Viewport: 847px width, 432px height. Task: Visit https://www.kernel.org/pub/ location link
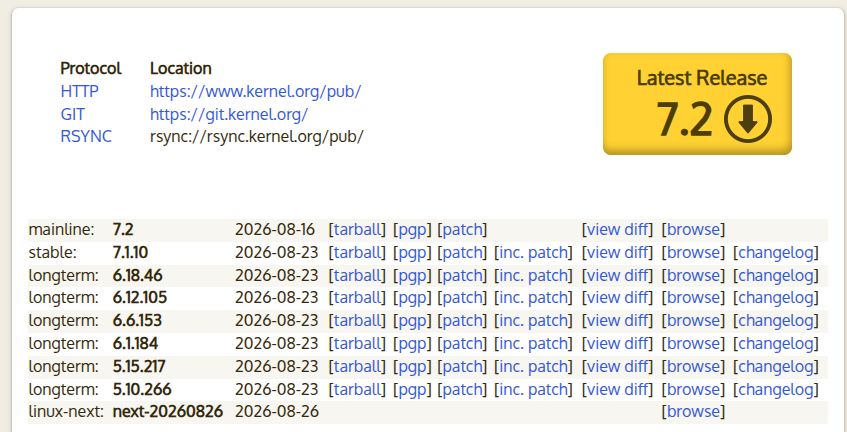[x=256, y=91]
